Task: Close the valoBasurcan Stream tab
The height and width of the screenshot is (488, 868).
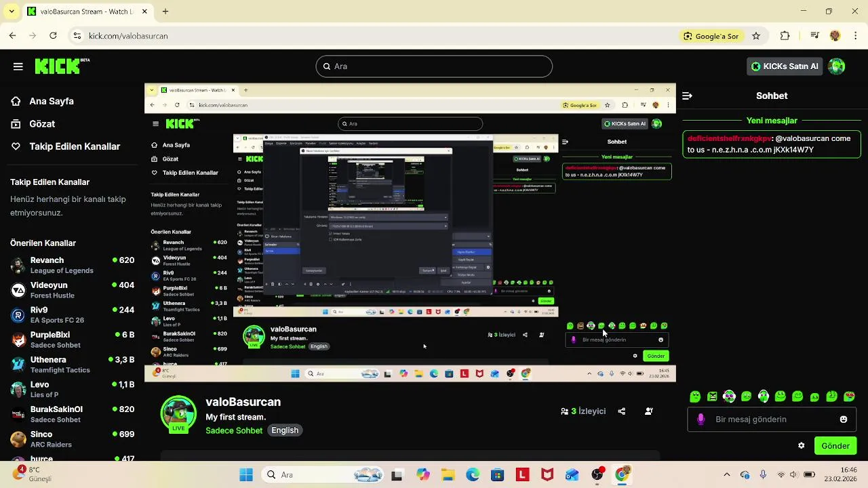Action: point(143,12)
